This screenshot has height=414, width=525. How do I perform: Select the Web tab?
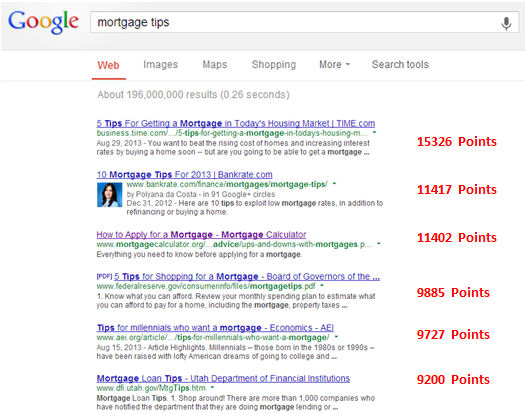[108, 65]
